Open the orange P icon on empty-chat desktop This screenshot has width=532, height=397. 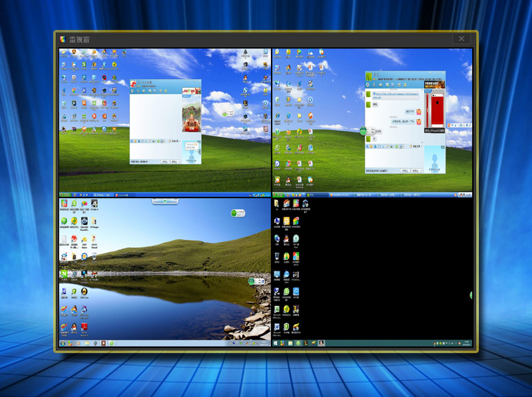pos(84,103)
